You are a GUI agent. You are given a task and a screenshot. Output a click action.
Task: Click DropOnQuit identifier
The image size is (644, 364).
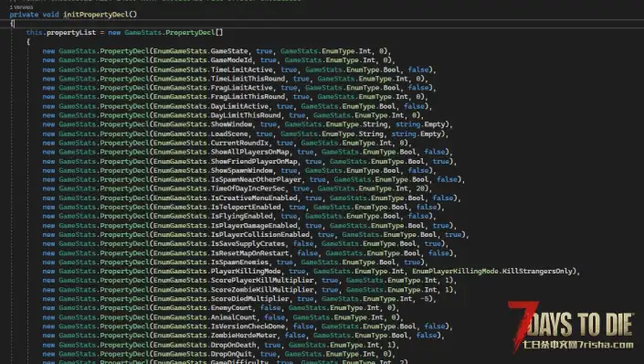click(231, 354)
